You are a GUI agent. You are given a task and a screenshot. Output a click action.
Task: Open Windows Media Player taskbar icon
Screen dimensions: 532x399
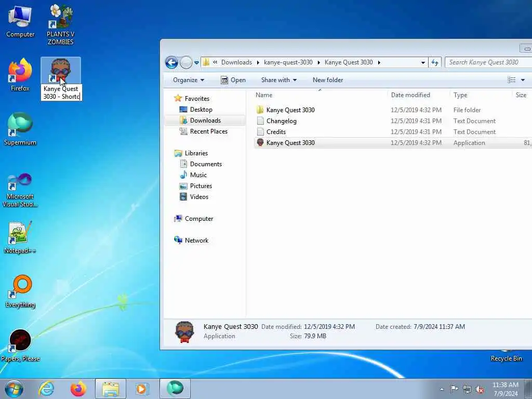coord(141,389)
